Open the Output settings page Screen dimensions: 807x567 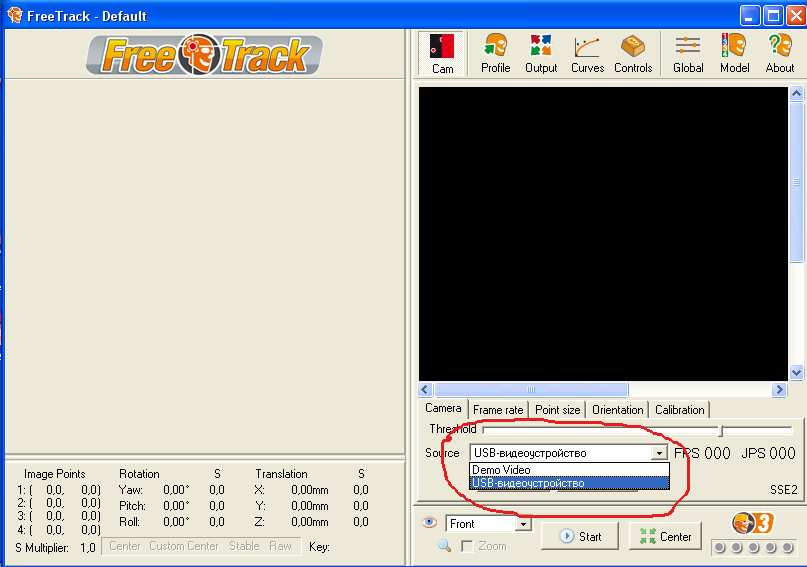click(541, 54)
